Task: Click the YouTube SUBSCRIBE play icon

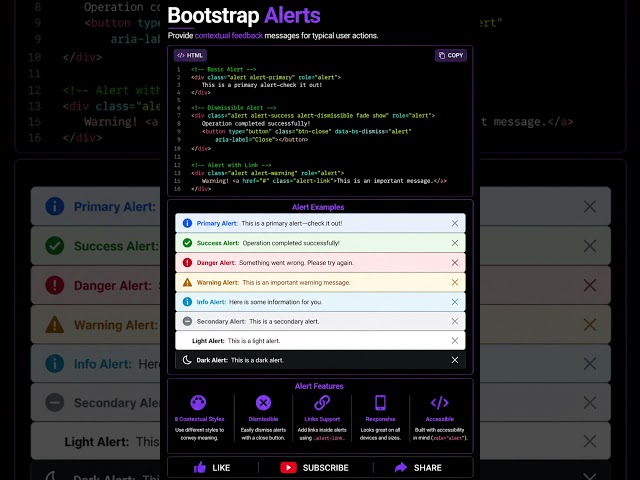Action: (x=289, y=468)
